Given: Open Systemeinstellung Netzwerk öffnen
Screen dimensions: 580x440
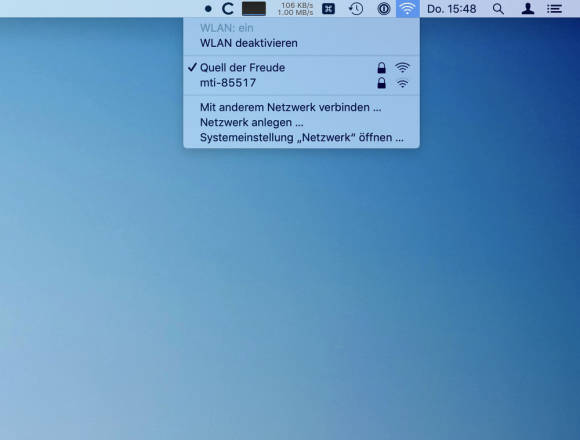Looking at the screenshot, I should coord(301,138).
